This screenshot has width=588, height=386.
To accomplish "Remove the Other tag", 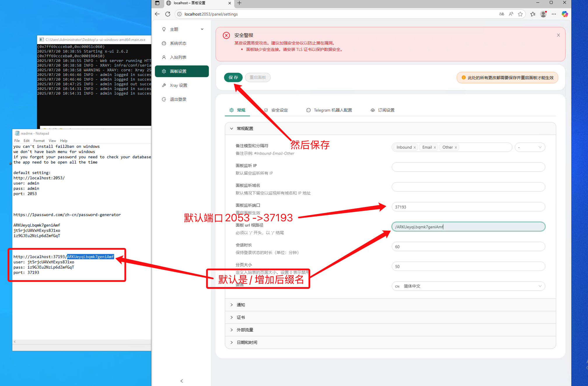I will (456, 147).
